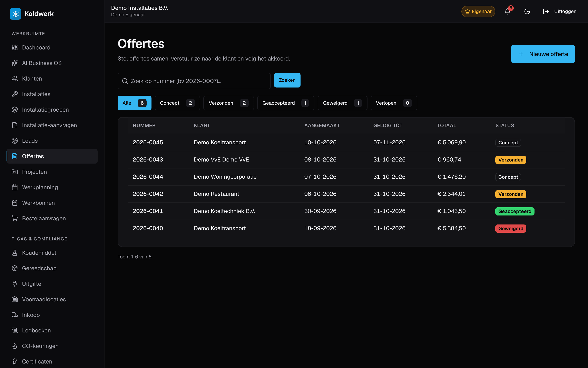Viewport: 588px width, 368px height.
Task: Open the notifications bell icon
Action: pos(508,11)
